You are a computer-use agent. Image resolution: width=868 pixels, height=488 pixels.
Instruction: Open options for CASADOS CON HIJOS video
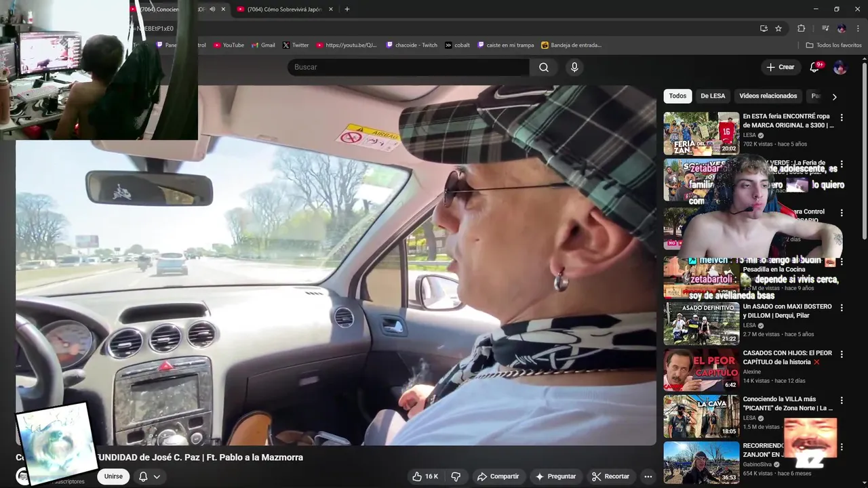tap(842, 354)
